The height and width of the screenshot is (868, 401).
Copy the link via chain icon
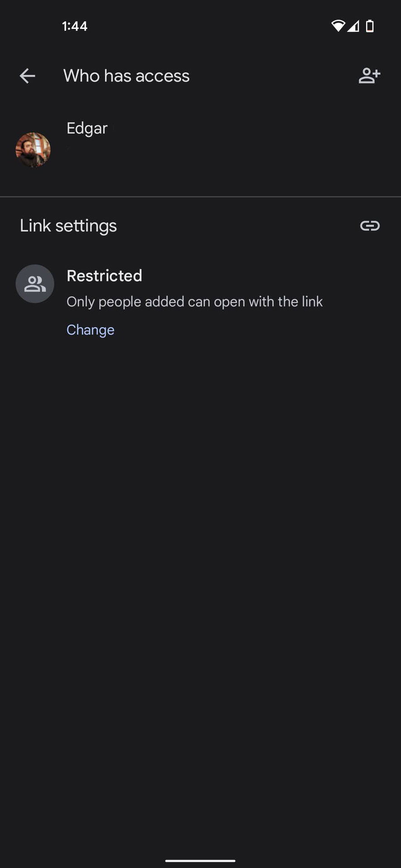click(x=370, y=226)
